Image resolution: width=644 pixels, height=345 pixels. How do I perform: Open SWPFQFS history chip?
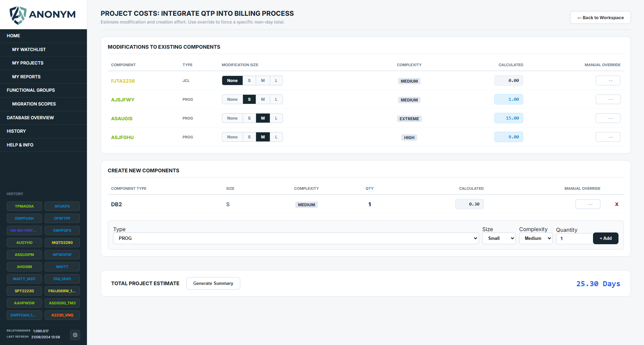coord(62,230)
